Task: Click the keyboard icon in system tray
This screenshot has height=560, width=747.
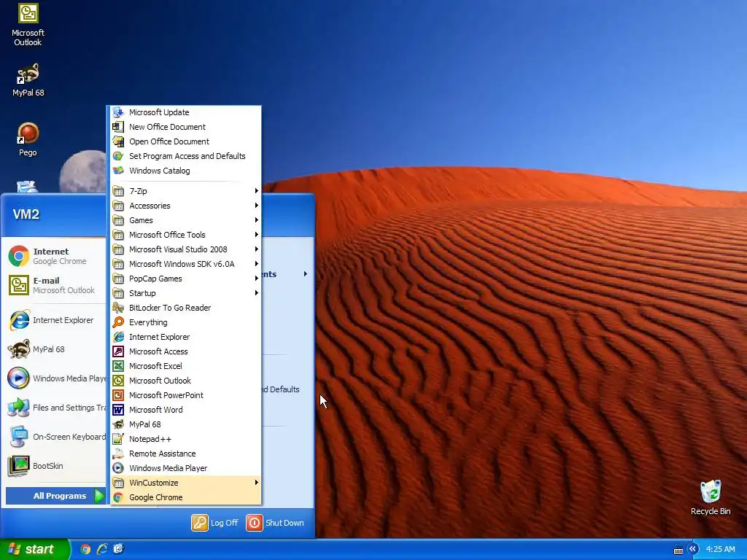Action: [x=678, y=550]
